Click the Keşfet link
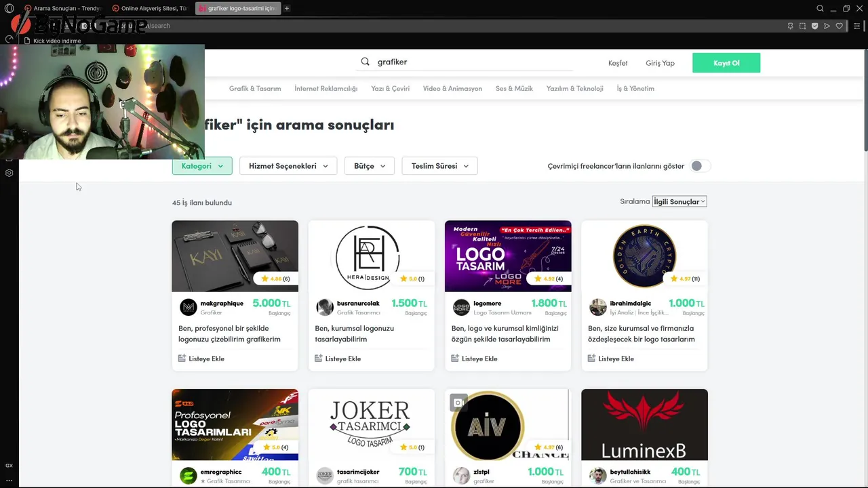Screen dimensions: 868x488 [618, 63]
